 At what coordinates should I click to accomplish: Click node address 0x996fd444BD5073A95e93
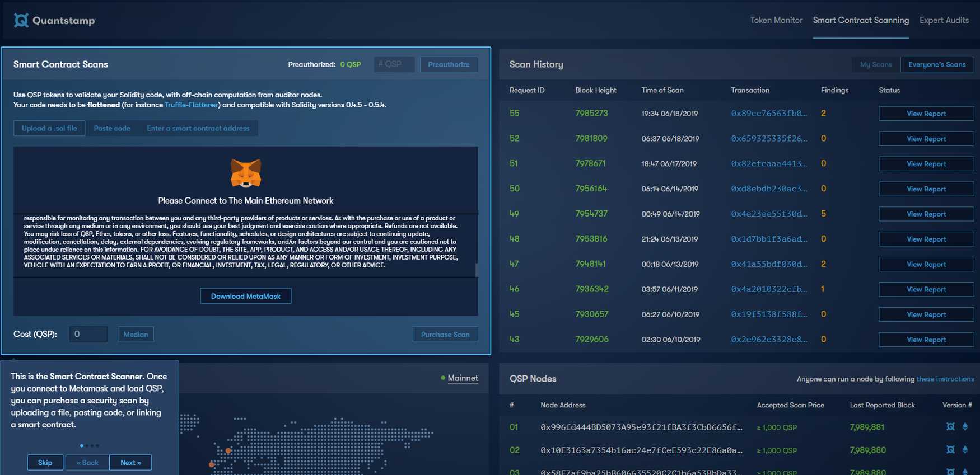tap(641, 427)
